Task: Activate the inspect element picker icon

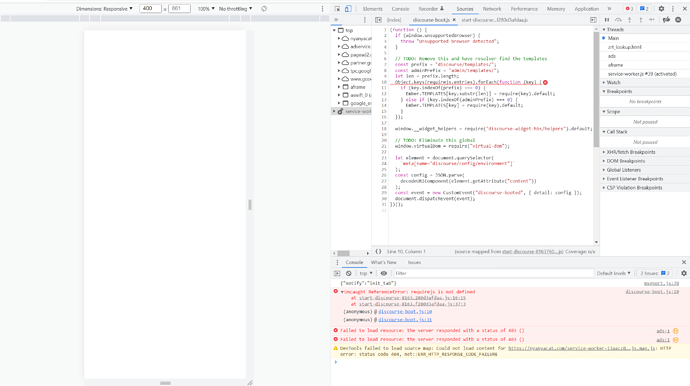Action: click(x=337, y=9)
